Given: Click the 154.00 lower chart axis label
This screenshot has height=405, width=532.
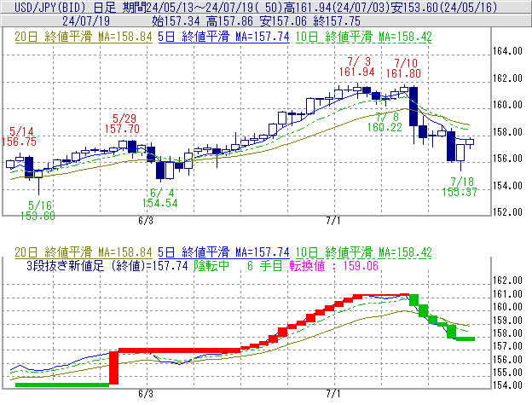Looking at the screenshot, I should coord(507,385).
